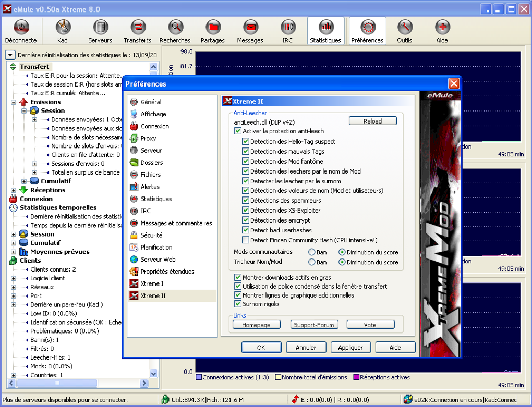Toggle Detection des Hello-Tag suspect

pyautogui.click(x=245, y=141)
